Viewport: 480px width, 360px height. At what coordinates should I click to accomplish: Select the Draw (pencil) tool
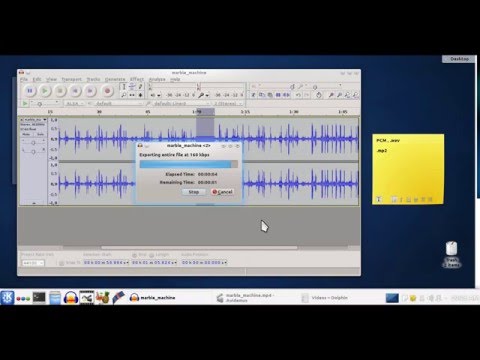pyautogui.click(x=140, y=87)
